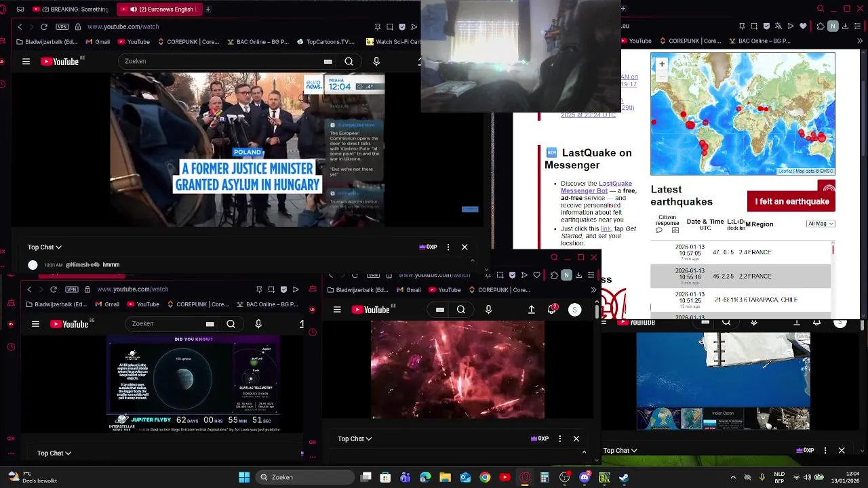This screenshot has height=488, width=868.
Task: Open Calculator from the taskbar
Action: 545,477
